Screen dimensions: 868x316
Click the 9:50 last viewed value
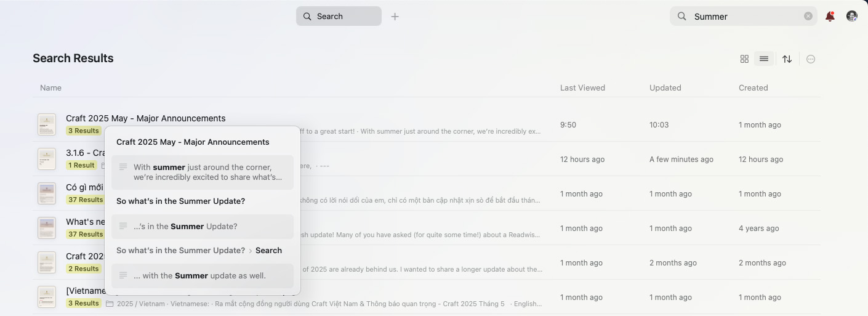click(568, 125)
